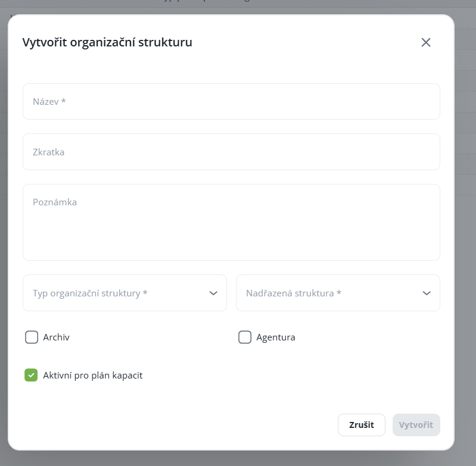476x466 pixels.
Task: Click the Archiv label text
Action: [57, 337]
